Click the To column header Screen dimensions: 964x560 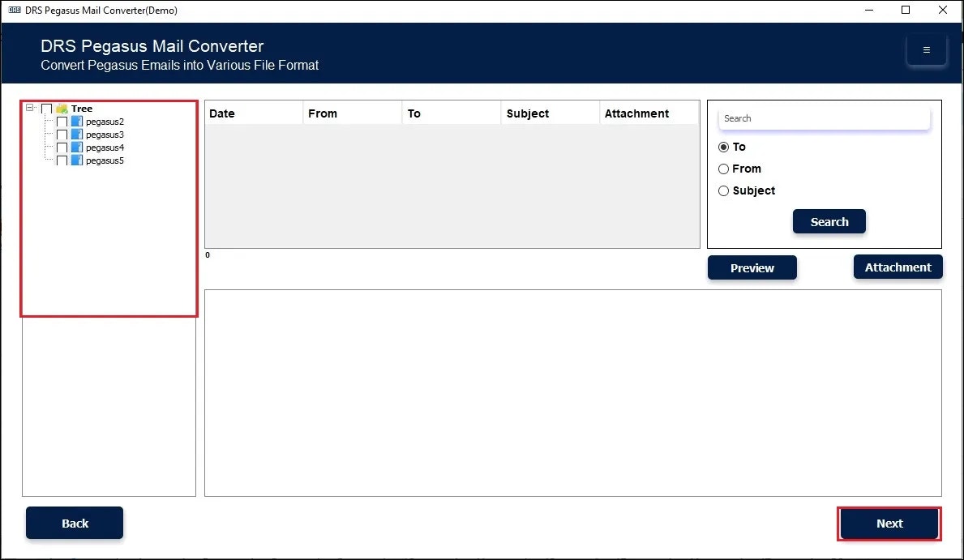pyautogui.click(x=452, y=113)
